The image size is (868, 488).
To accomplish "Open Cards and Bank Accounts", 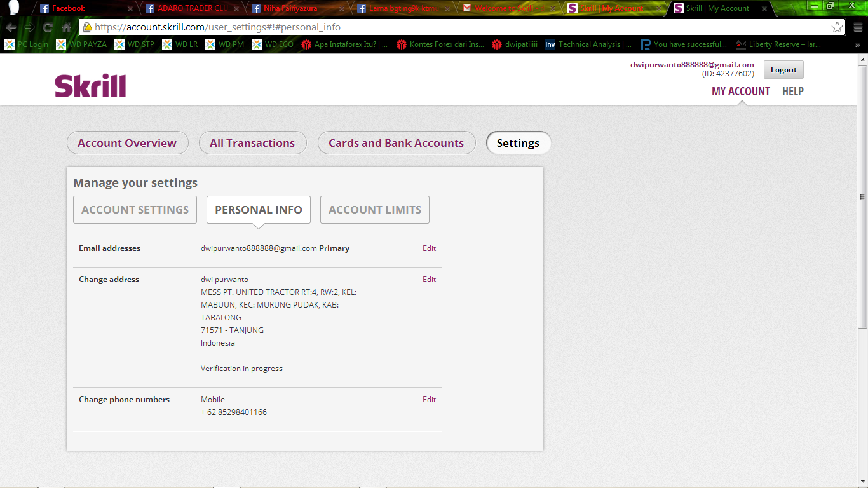I will point(396,143).
